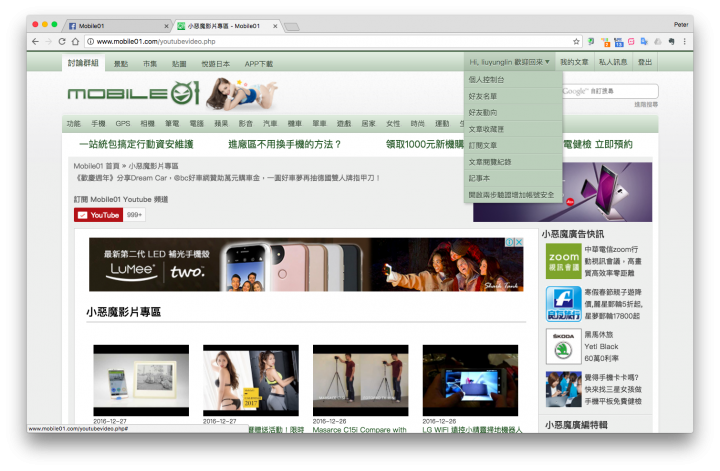720x471 pixels.
Task: Log out with the 登出 link
Action: tap(645, 62)
